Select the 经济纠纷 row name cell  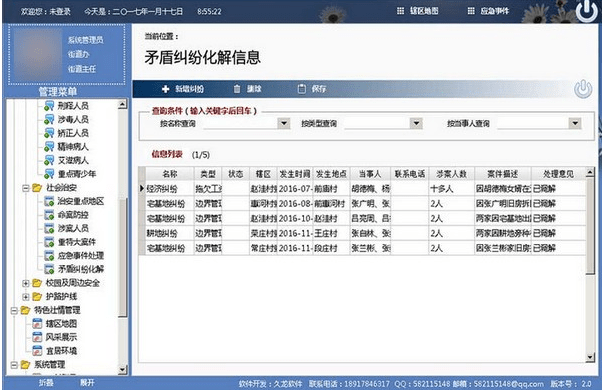coord(169,189)
